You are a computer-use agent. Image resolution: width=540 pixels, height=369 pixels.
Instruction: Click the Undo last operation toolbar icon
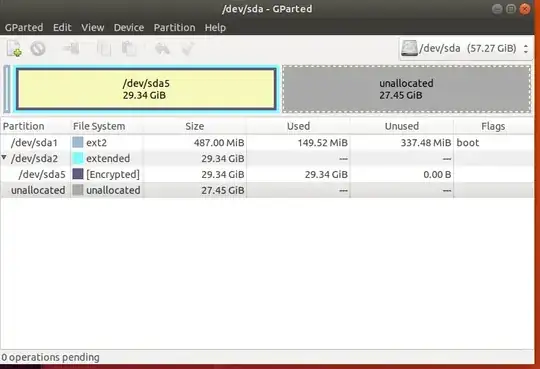click(162, 49)
